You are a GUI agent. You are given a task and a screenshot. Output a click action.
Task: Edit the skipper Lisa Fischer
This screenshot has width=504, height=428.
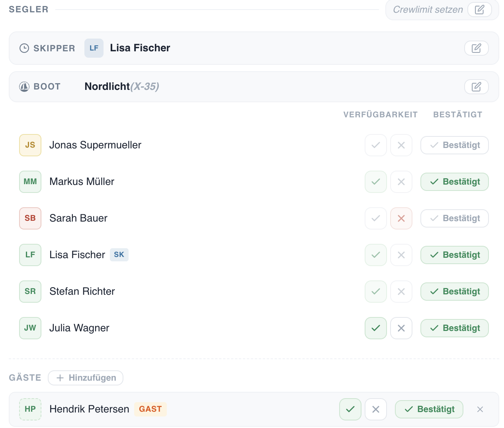(x=476, y=48)
